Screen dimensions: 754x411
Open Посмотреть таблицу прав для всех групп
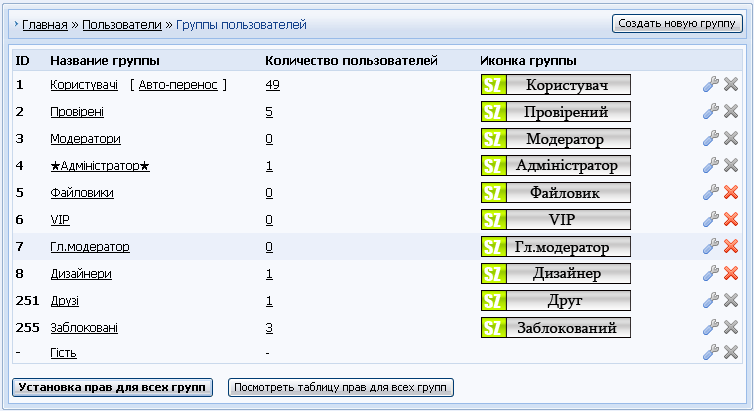[340, 387]
